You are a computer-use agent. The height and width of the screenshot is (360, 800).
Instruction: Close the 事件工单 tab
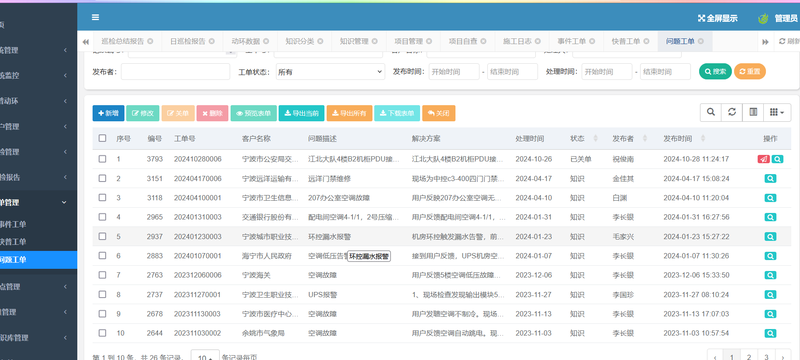[592, 41]
